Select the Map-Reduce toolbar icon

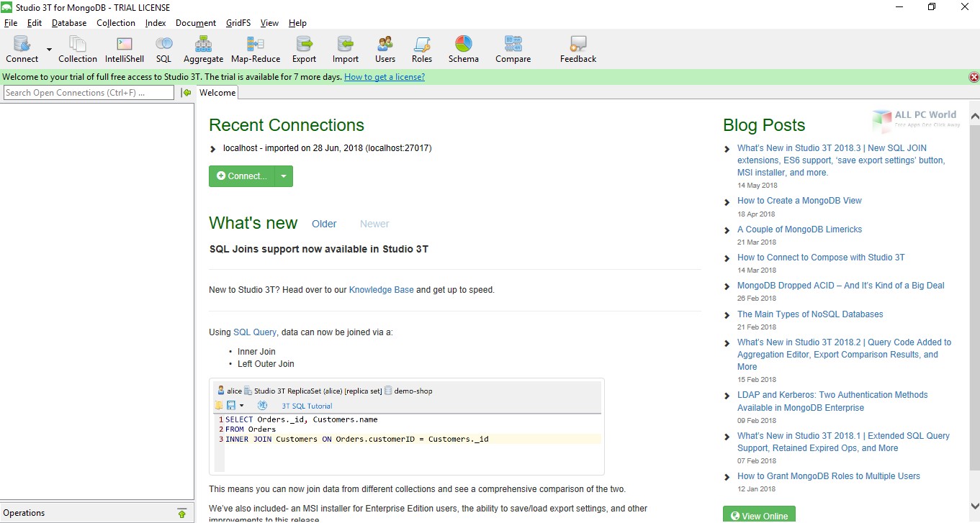[x=255, y=50]
